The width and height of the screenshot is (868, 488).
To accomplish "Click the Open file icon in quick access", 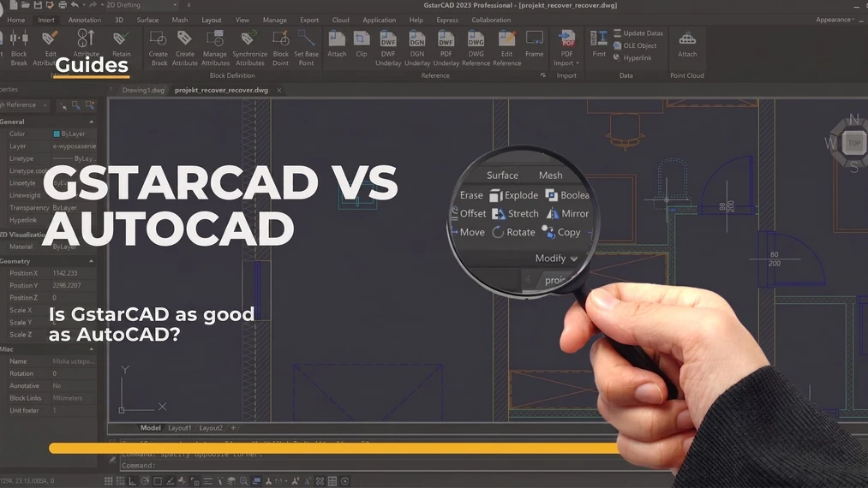I will 26,5.
